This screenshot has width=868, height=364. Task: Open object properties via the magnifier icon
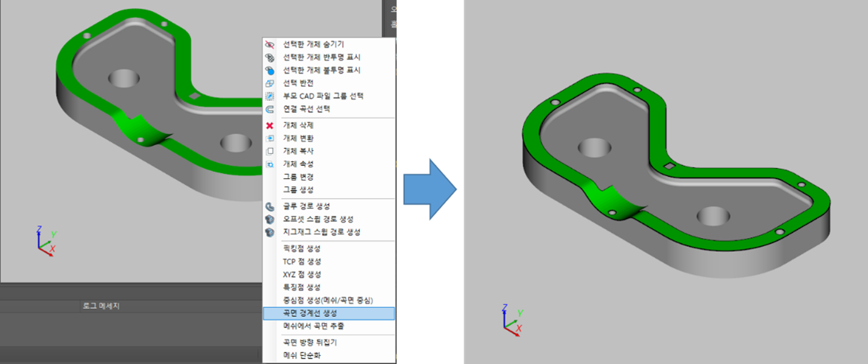click(x=269, y=164)
